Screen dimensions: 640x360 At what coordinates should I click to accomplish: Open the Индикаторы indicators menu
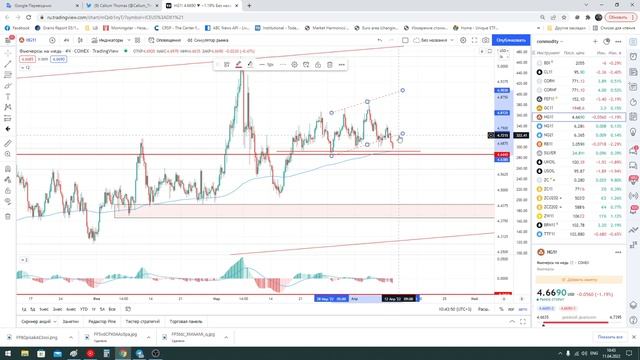click(x=107, y=40)
